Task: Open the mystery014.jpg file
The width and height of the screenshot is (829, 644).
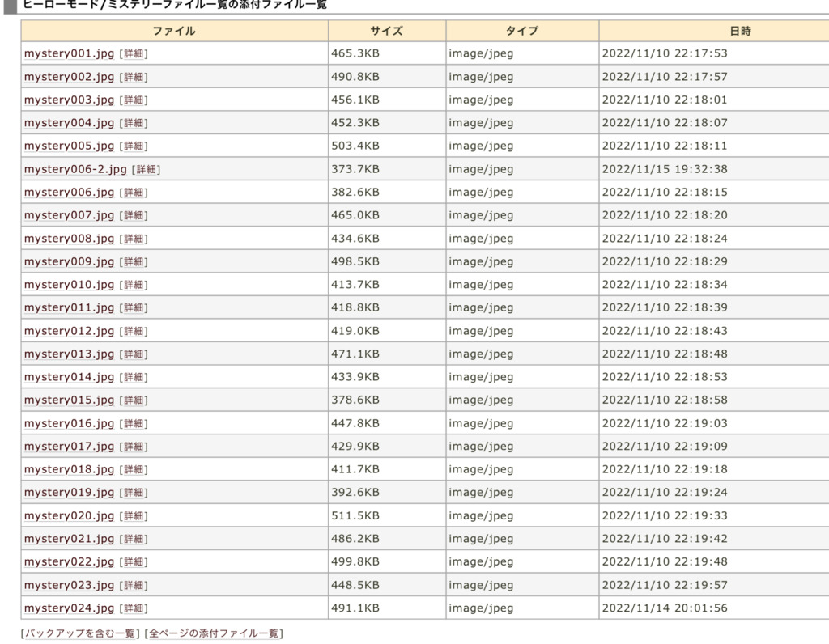Action: point(69,378)
